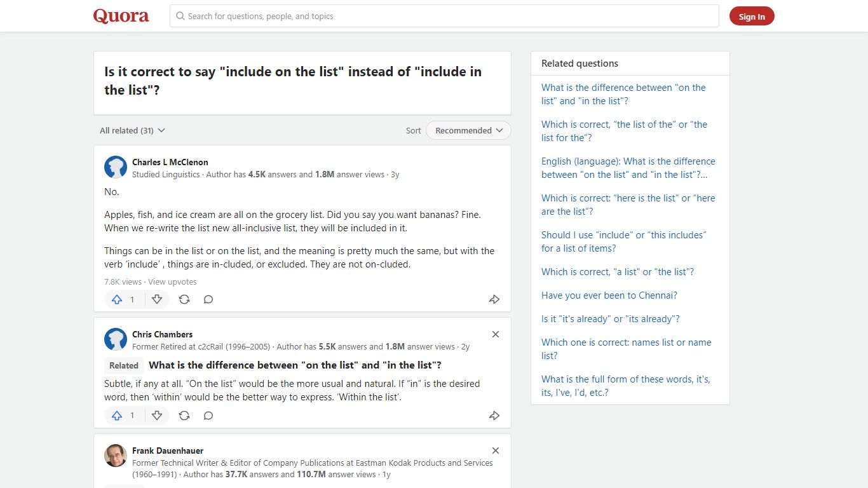Share Chris Chambers' answer via arrow

pos(494,416)
